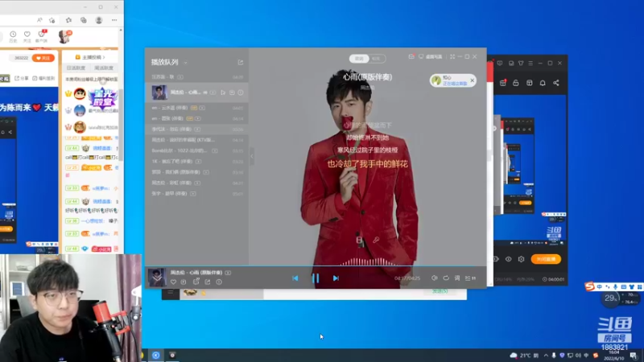Open settings gear in streaming tool window
The height and width of the screenshot is (362, 644).
[x=521, y=259]
